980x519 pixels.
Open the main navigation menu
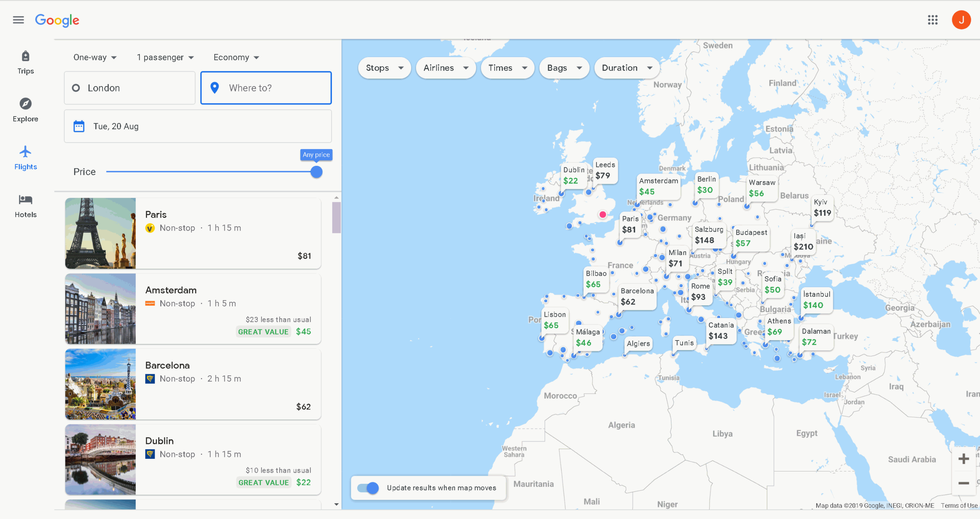tap(18, 20)
